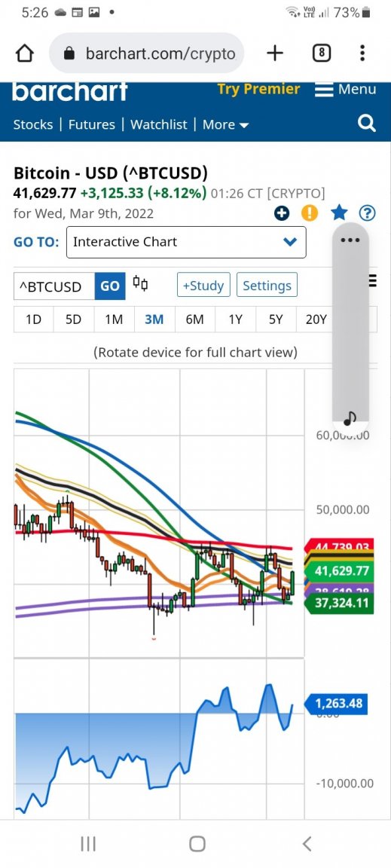391x868 pixels.
Task: Select the 1Y chart range
Action: 235,319
